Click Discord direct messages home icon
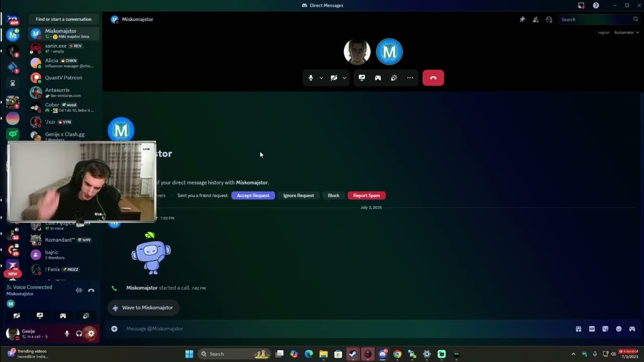Viewport: 644px width, 362px height. pos(13,19)
